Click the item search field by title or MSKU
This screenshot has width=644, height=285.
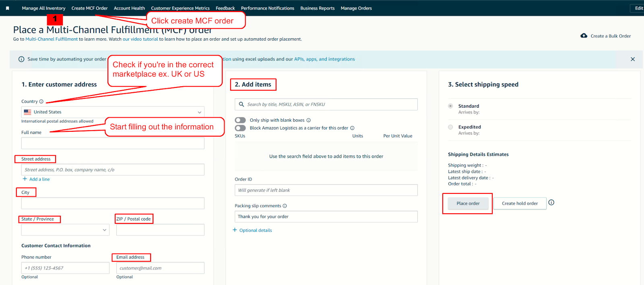326,104
